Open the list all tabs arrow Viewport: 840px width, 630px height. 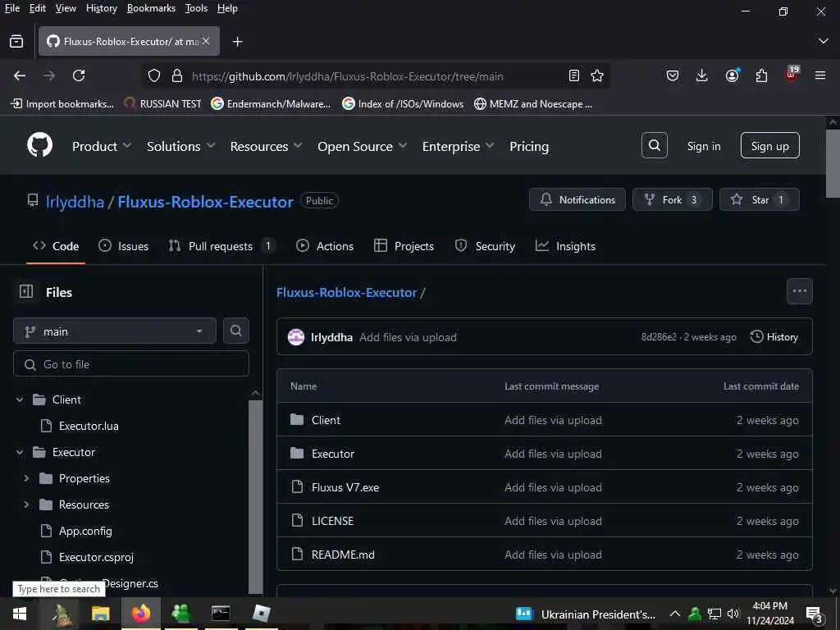pos(824,41)
